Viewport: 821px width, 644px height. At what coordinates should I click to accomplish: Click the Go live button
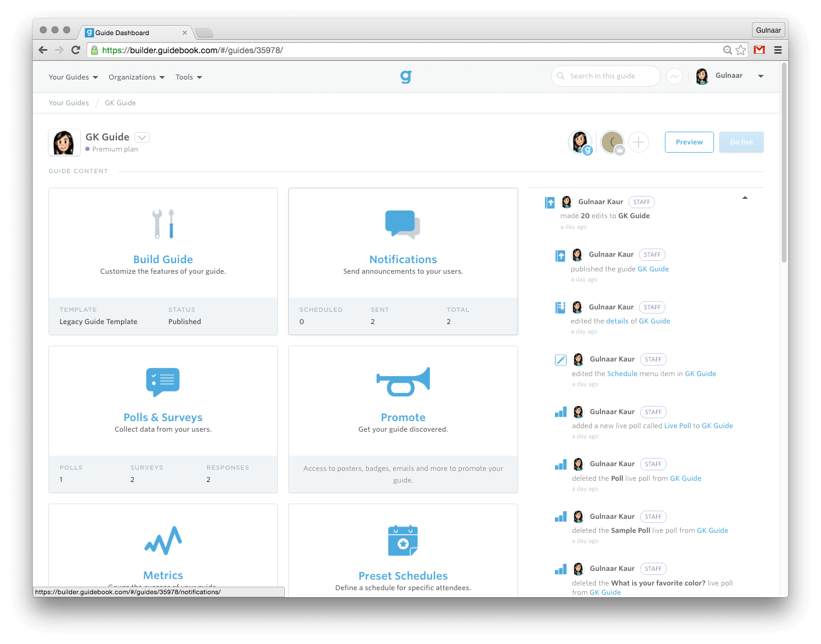click(x=741, y=142)
